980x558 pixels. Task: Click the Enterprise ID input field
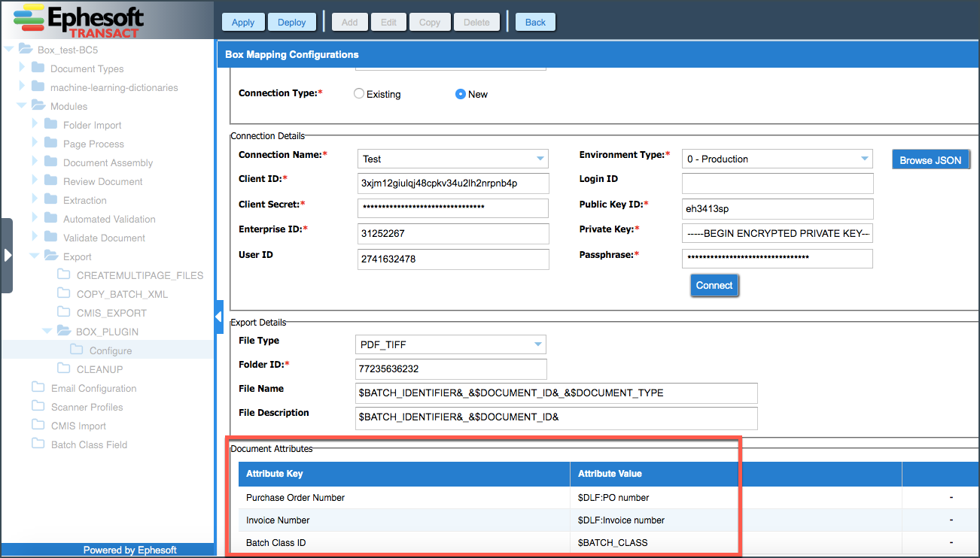point(453,233)
